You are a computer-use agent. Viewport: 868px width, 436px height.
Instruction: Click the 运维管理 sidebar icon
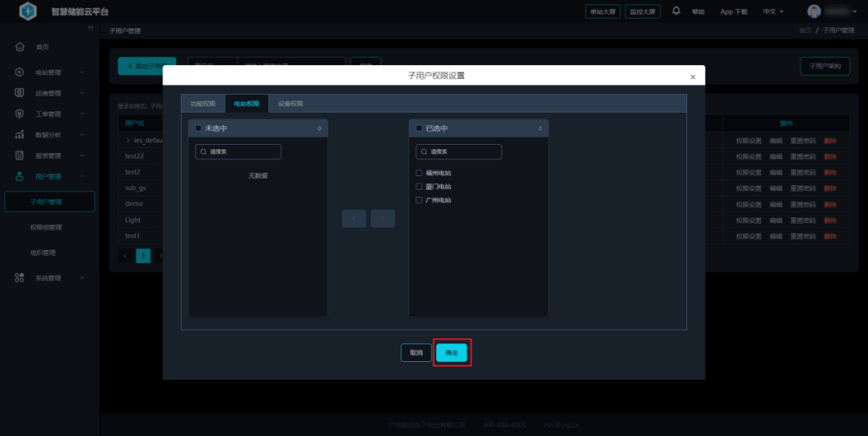click(x=19, y=93)
